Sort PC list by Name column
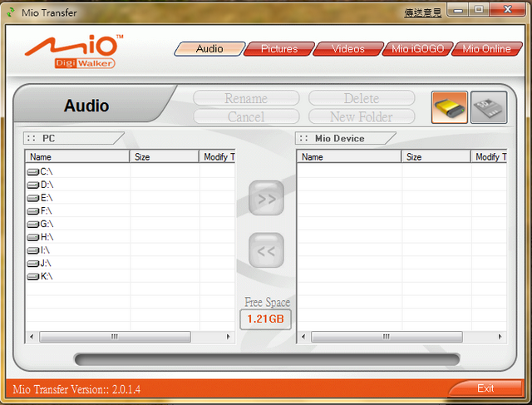Viewport: 532px width, 405px height. click(x=77, y=157)
